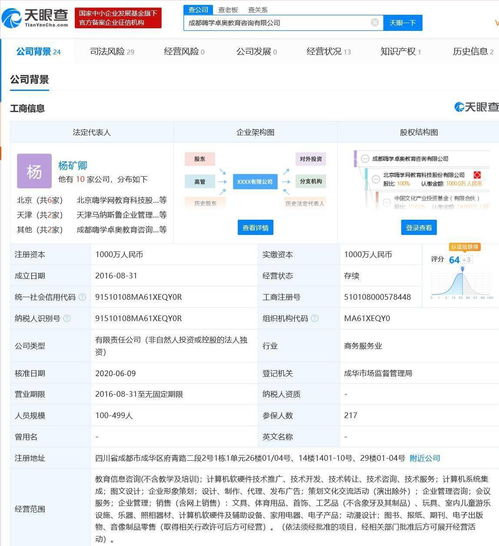Click the Tianyancha logo at top left
499x546 pixels.
click(x=35, y=17)
